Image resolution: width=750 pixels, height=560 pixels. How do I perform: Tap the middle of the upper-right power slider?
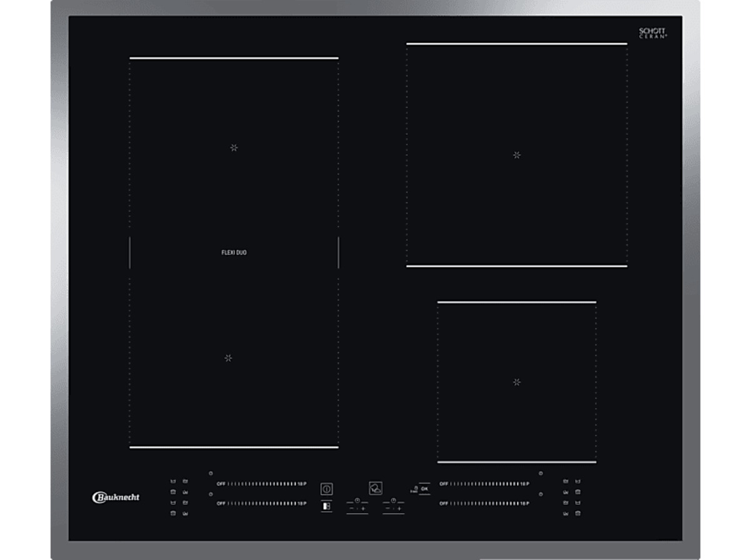click(484, 484)
